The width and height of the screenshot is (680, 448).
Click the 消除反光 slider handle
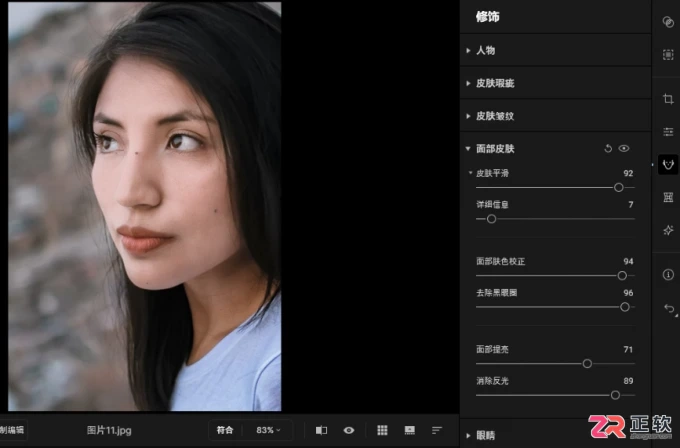pyautogui.click(x=615, y=395)
